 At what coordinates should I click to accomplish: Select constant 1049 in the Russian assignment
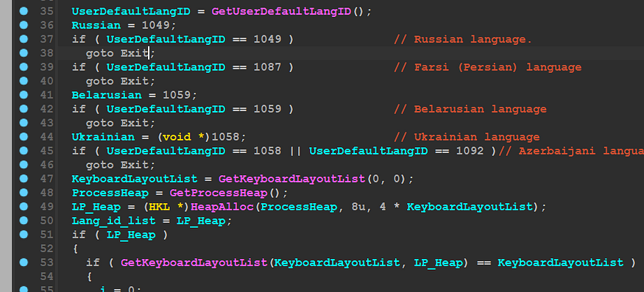[x=155, y=26]
